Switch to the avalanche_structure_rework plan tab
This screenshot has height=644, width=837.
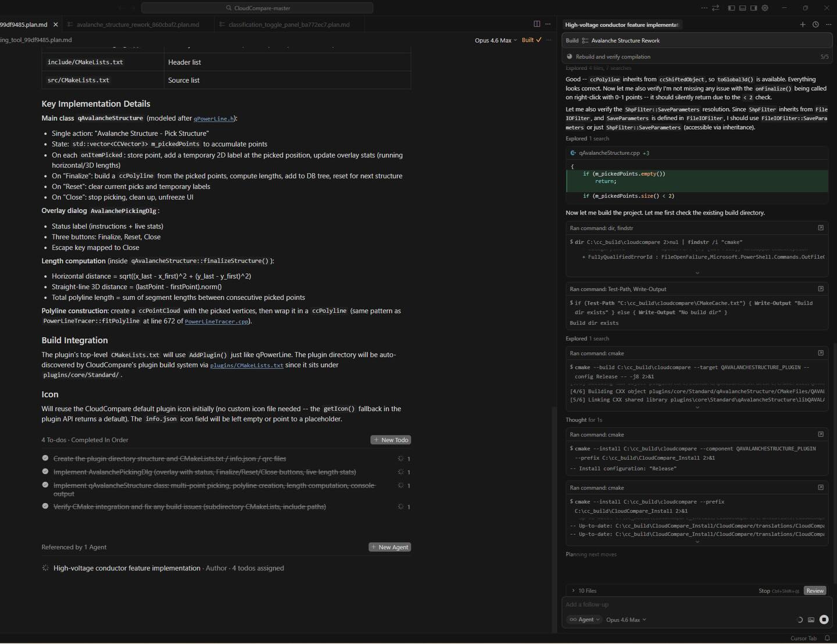coord(137,24)
